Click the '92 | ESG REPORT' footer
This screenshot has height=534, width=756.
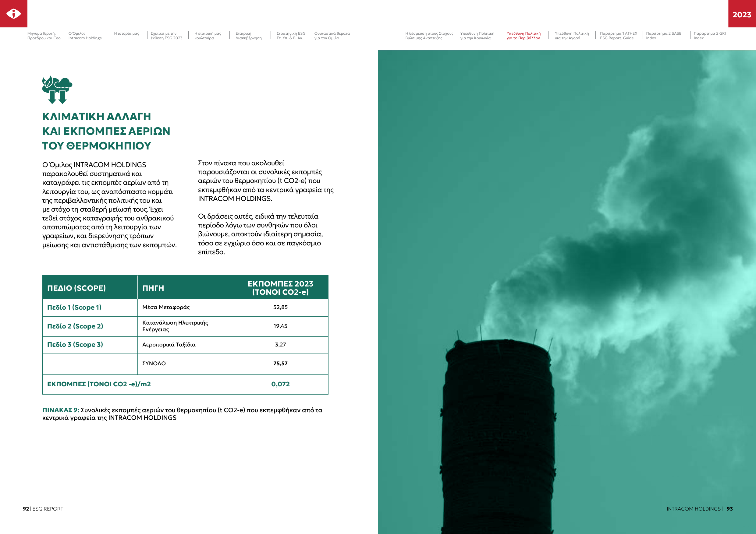point(43,509)
